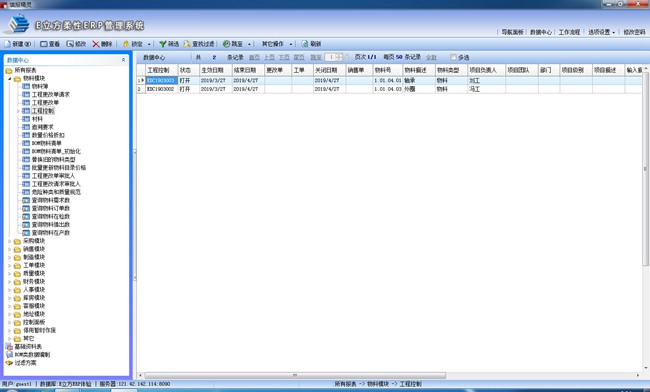The width and height of the screenshot is (650, 392).
Task: Open BOM类数据编制 icon in tree
Action: 9,355
